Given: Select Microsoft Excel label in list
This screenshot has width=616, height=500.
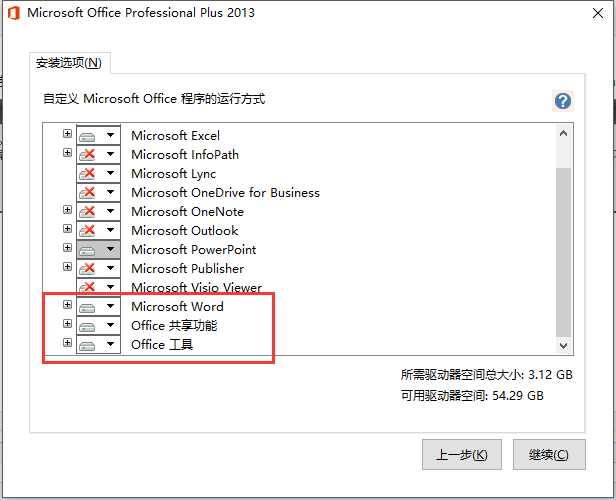Looking at the screenshot, I should tap(175, 136).
